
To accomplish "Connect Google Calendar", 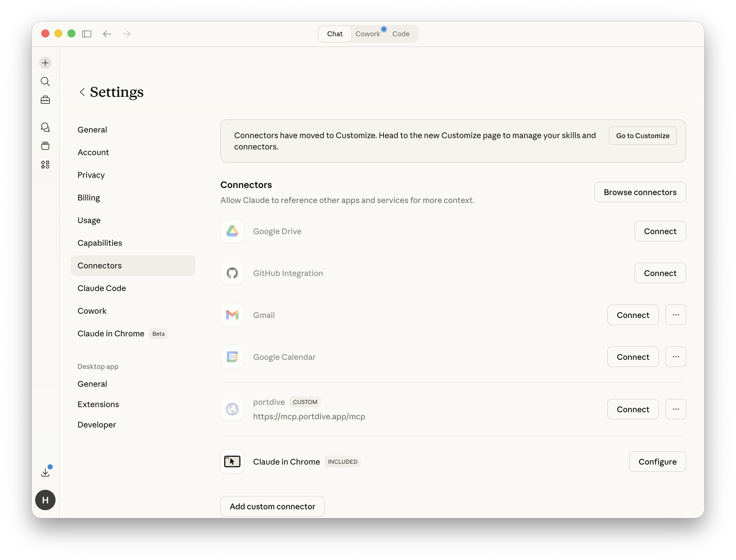I will [x=633, y=357].
